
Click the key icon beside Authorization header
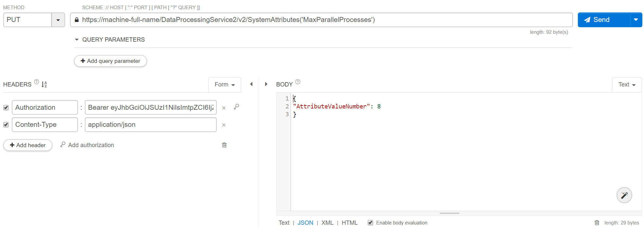click(x=236, y=107)
